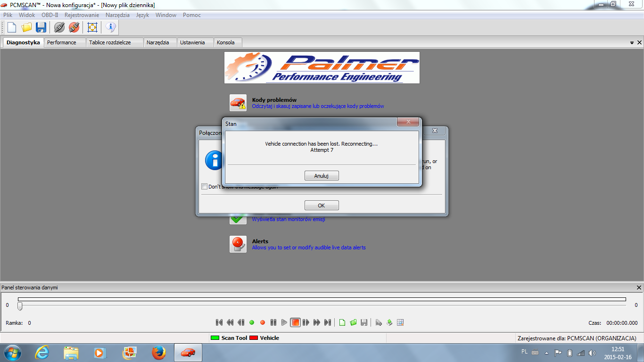The height and width of the screenshot is (362, 644).
Task: Click the New file toolbar icon
Action: [x=12, y=27]
